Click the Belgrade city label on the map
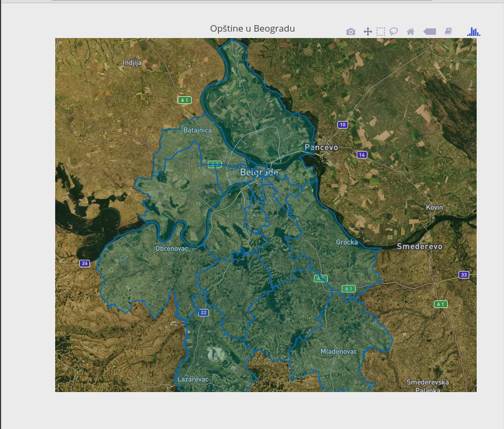 [x=259, y=172]
